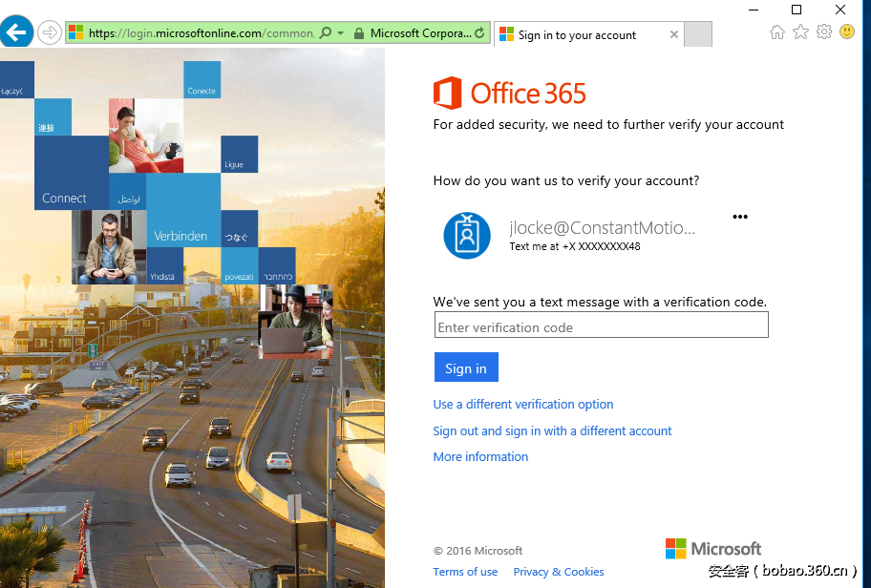Click the browser Forward arrow button
The height and width of the screenshot is (588, 871).
pyautogui.click(x=50, y=32)
